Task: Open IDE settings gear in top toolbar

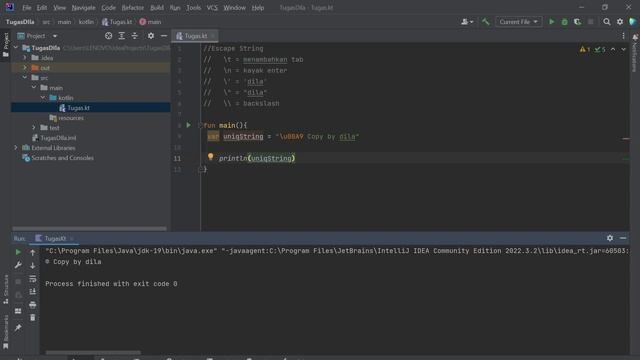Action: [x=620, y=22]
